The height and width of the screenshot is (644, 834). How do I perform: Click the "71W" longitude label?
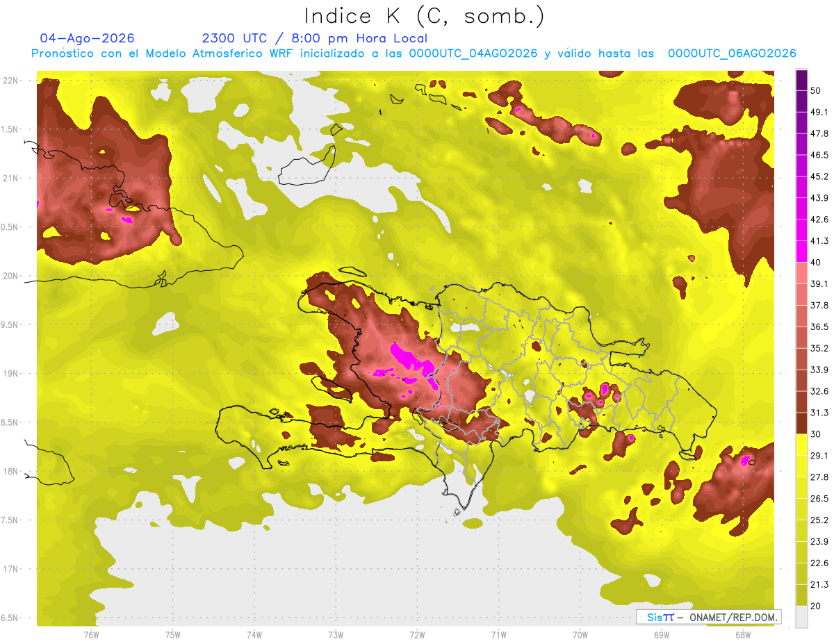tap(498, 634)
